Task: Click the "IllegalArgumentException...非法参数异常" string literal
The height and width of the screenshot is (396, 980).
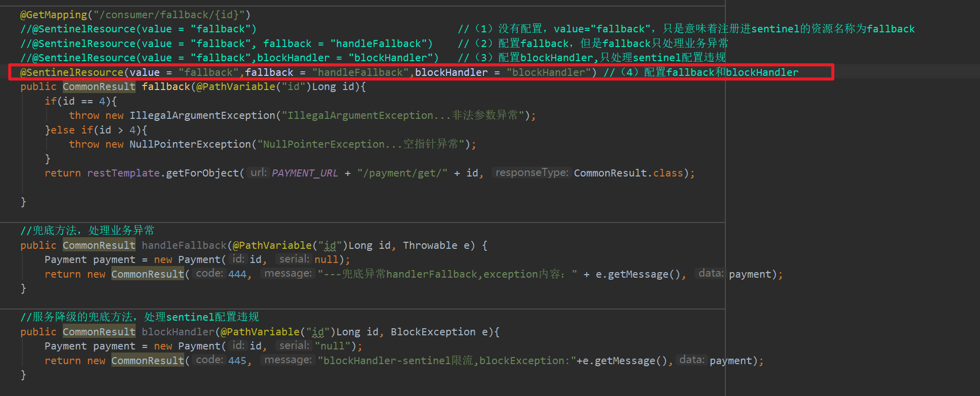Action: (x=403, y=115)
